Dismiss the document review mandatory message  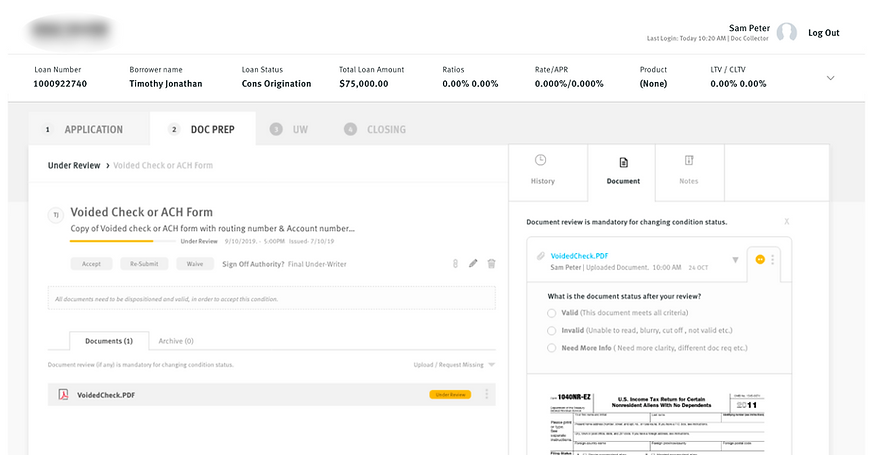tap(786, 221)
